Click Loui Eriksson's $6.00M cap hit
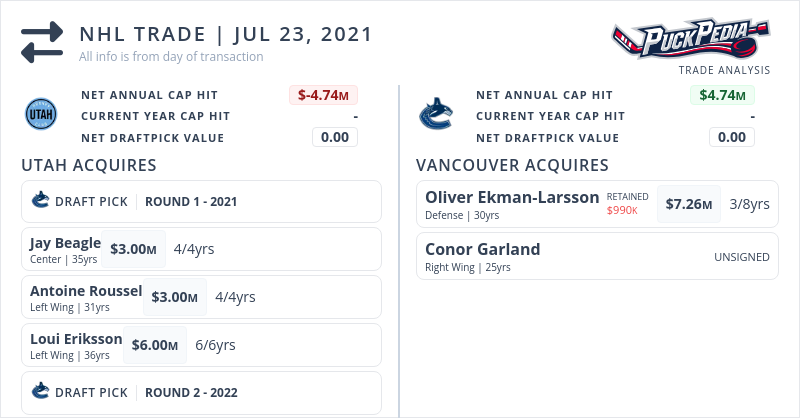 [155, 345]
